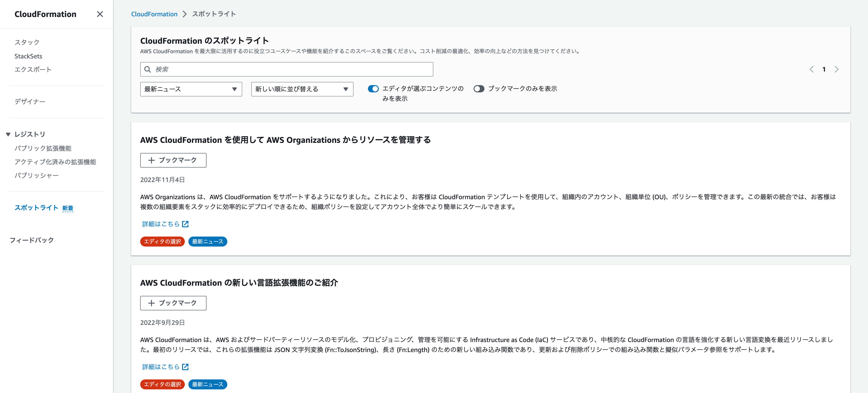The width and height of the screenshot is (868, 393).
Task: Open スタック in the sidebar
Action: (27, 42)
